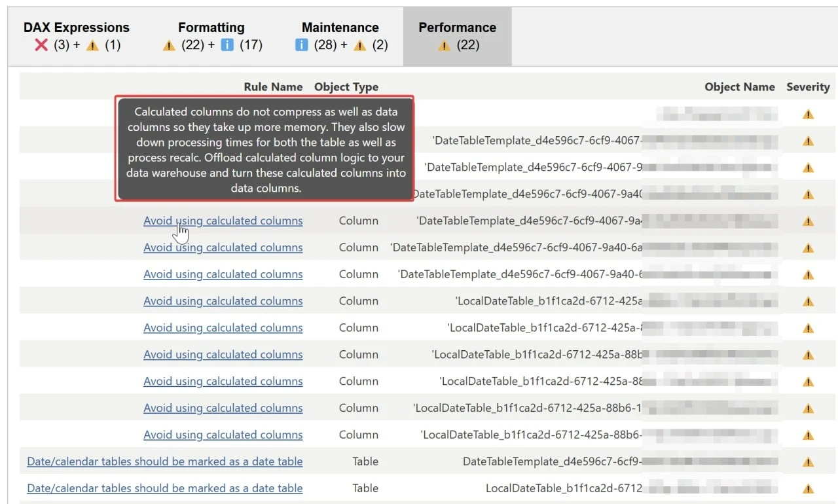The width and height of the screenshot is (838, 504).
Task: Select 'Table' cell in DateTableTemplate row
Action: (365, 461)
